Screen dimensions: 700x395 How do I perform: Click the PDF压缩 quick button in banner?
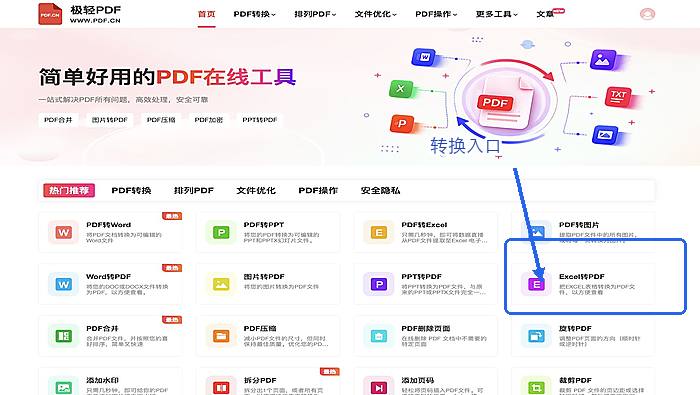[161, 120]
